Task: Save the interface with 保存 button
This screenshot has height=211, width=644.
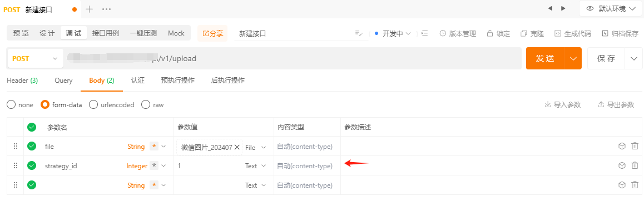Action: pos(606,58)
